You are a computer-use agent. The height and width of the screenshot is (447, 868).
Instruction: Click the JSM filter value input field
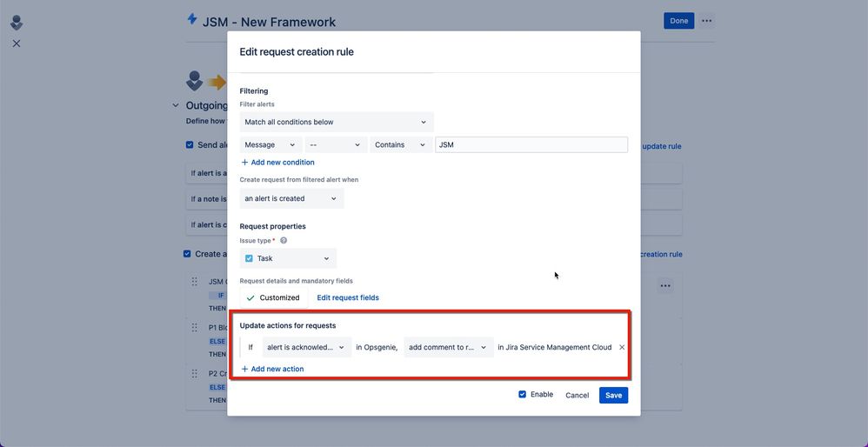coord(531,144)
